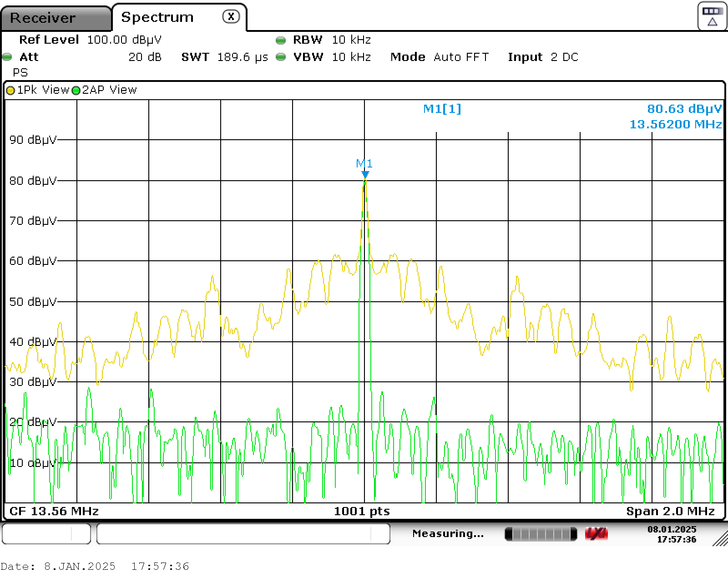Image resolution: width=728 pixels, height=588 pixels.
Task: Click the toolbar display icon at top right
Action: tap(712, 16)
